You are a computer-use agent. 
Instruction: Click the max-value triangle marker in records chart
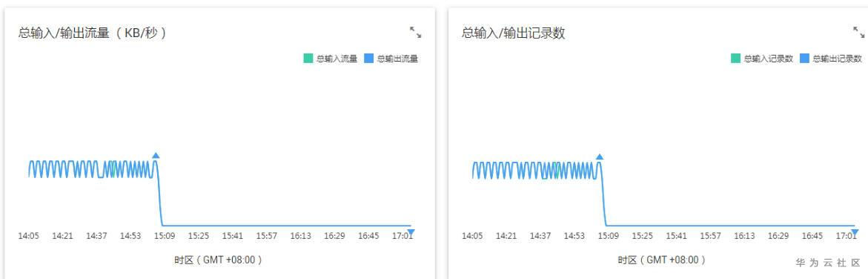pos(599,157)
